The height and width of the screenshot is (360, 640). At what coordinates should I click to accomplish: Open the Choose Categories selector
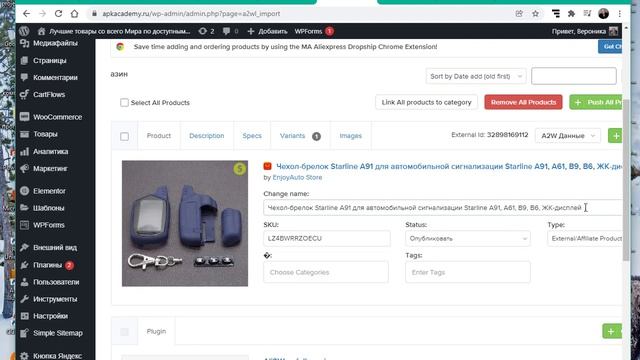pyautogui.click(x=326, y=272)
